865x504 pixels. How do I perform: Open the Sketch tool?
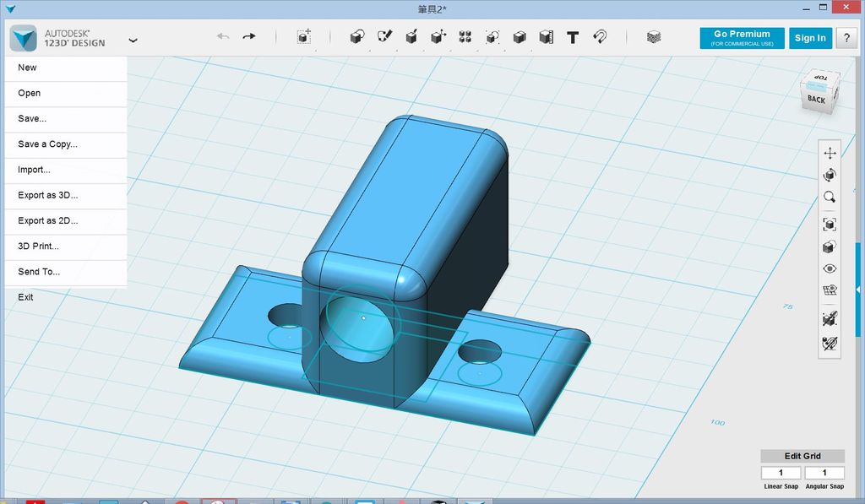pyautogui.click(x=384, y=37)
